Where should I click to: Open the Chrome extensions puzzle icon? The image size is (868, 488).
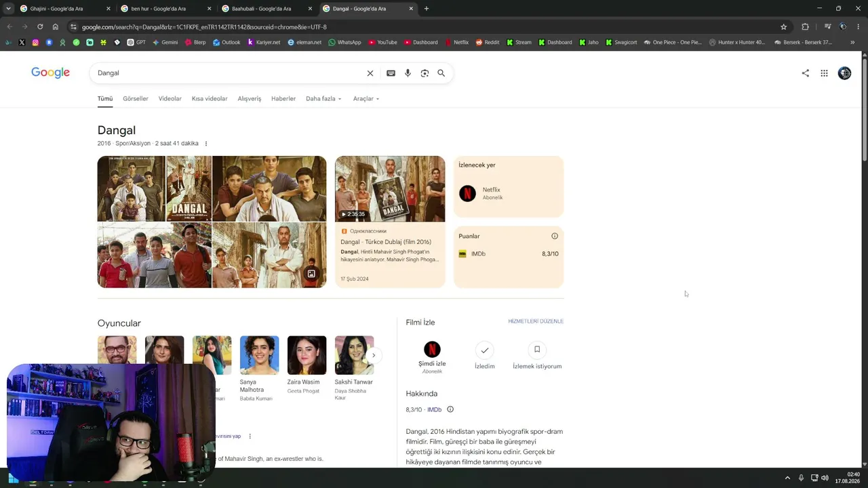click(805, 27)
